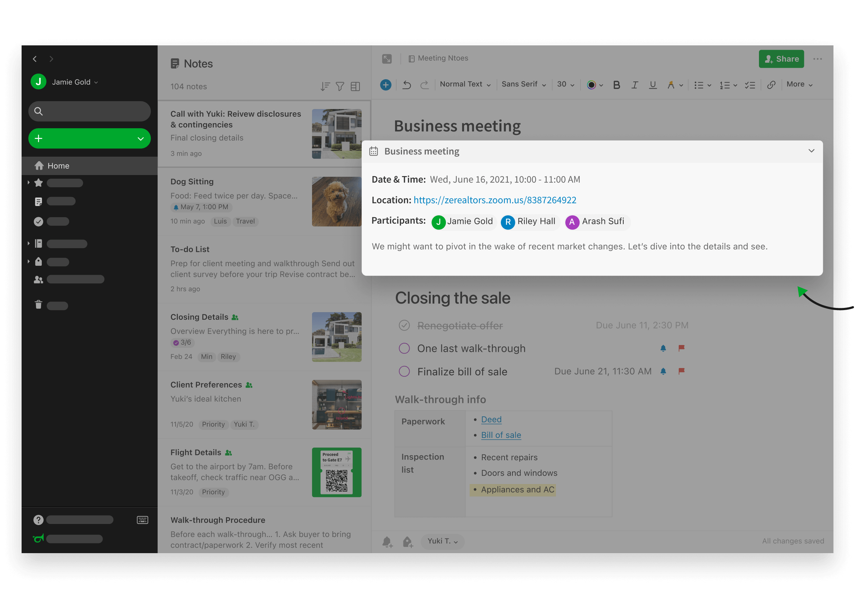Open the Trash icon in sidebar
This screenshot has height=605, width=868.
[x=39, y=305]
